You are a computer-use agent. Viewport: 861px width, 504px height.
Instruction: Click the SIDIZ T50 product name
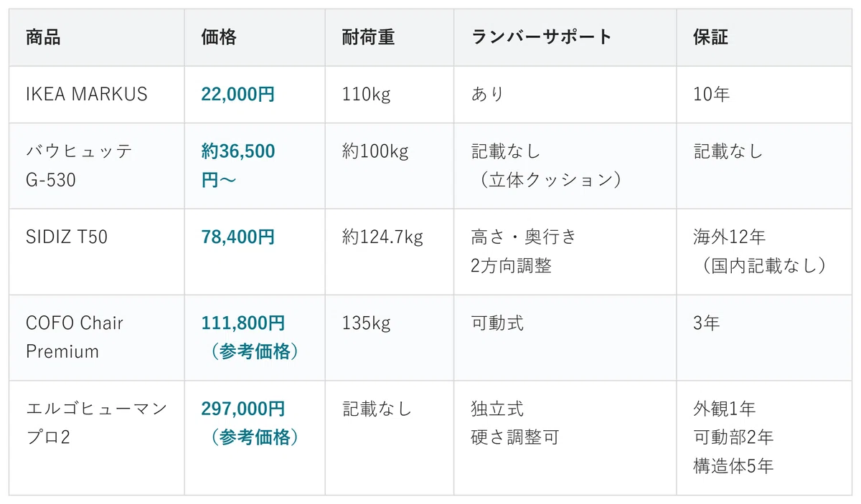click(x=67, y=237)
